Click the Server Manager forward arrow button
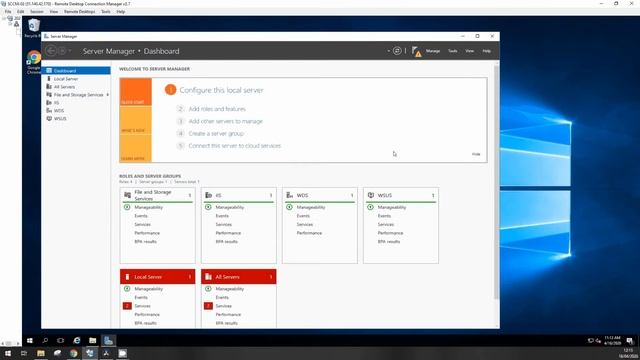 tap(62, 51)
